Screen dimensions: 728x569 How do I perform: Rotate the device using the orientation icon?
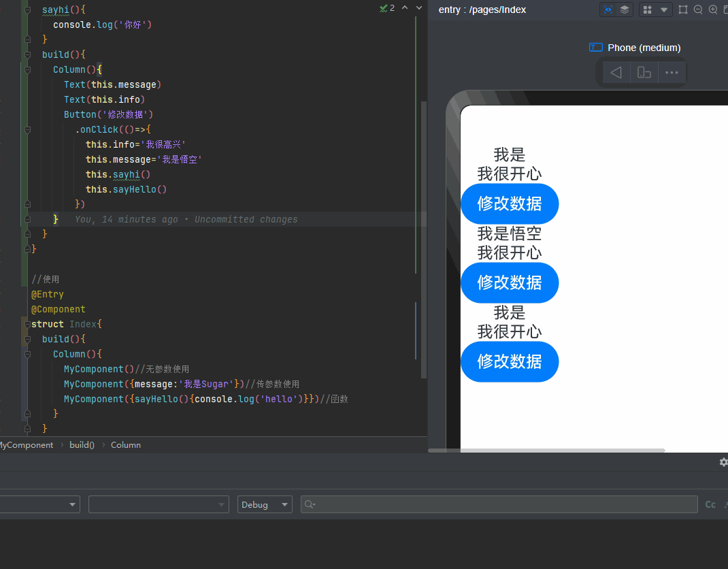click(x=644, y=73)
